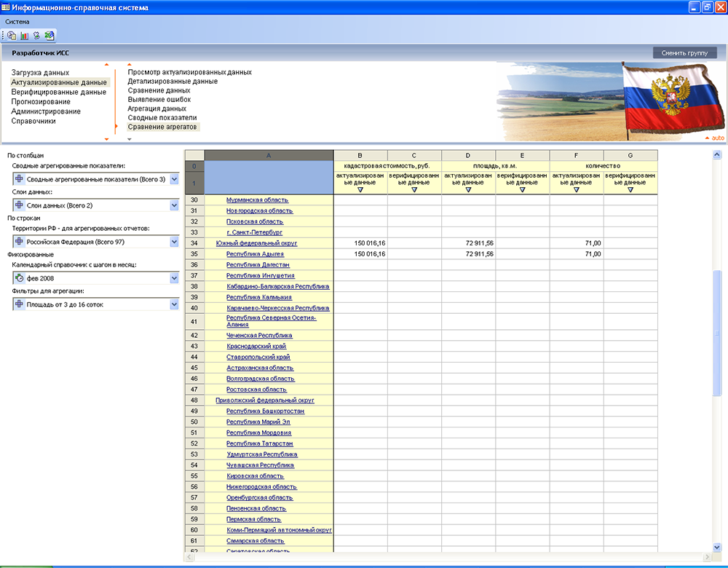728x568 pixels.
Task: Click the orange up arrow above the main menu list
Action: [x=106, y=66]
